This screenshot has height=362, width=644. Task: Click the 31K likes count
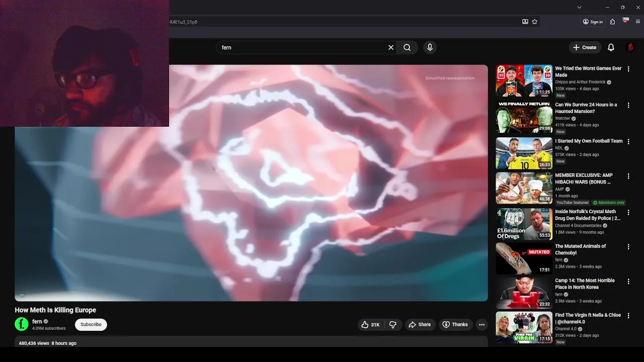coord(375,325)
